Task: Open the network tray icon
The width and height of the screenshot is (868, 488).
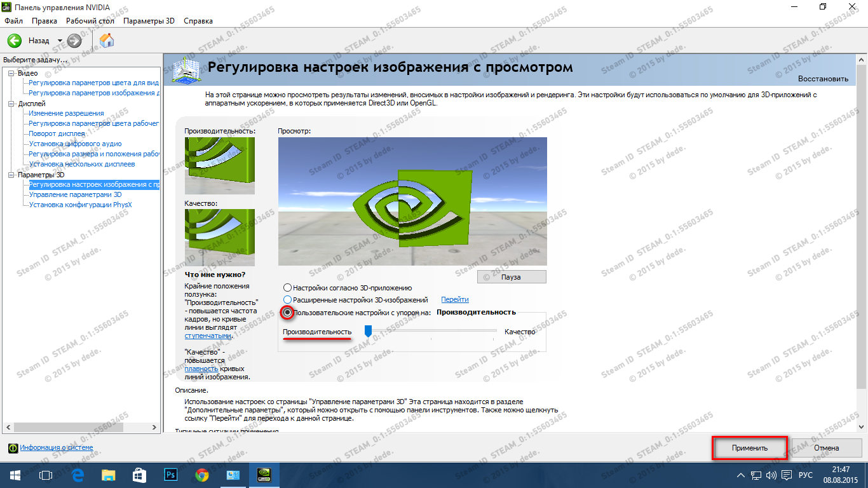Action: [x=756, y=475]
